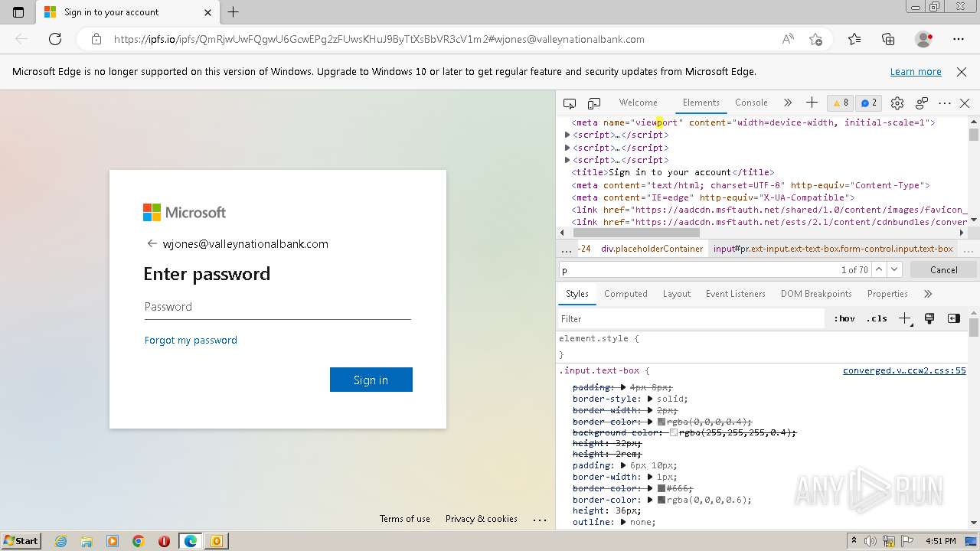Dismiss the Edge unsupported notification bar
The width and height of the screenshot is (980, 551).
[962, 71]
